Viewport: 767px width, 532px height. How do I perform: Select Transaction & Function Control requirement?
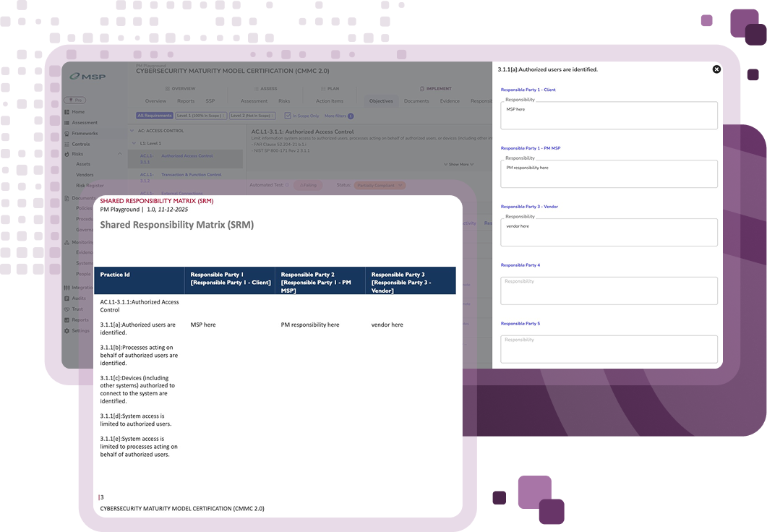(190, 175)
